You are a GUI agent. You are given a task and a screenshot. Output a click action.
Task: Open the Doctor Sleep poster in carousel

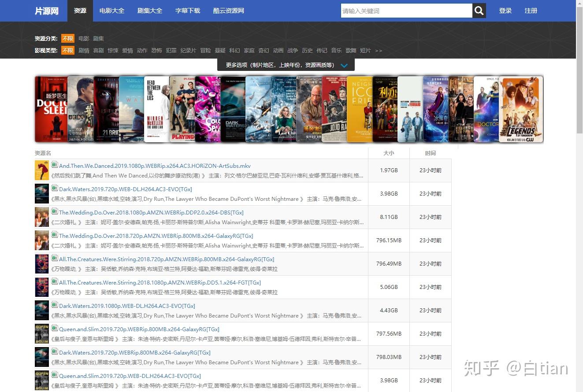pyautogui.click(x=51, y=109)
